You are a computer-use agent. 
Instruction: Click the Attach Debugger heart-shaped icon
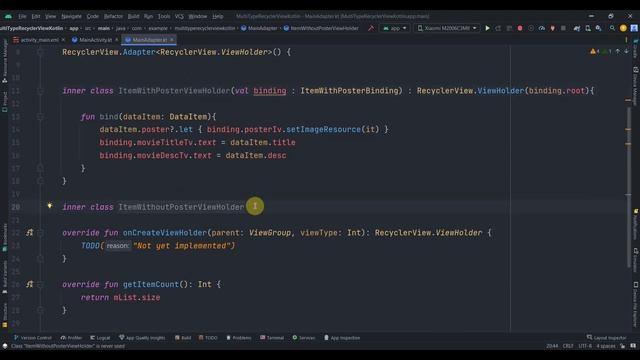pyautogui.click(x=552, y=28)
